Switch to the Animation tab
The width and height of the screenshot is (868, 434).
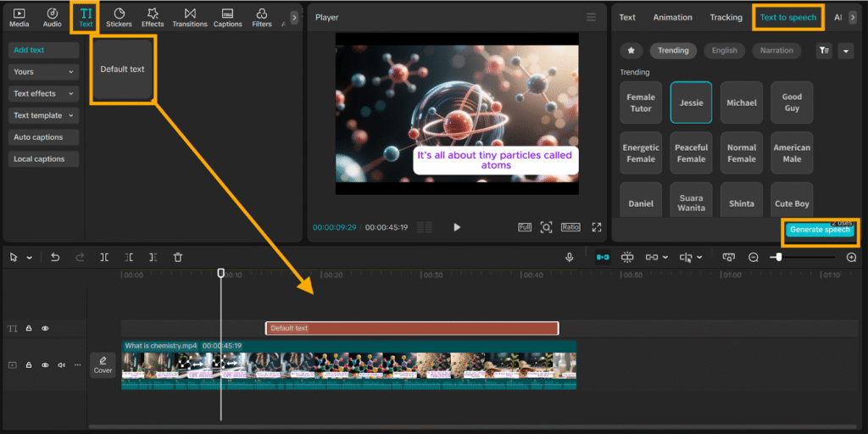(x=672, y=18)
